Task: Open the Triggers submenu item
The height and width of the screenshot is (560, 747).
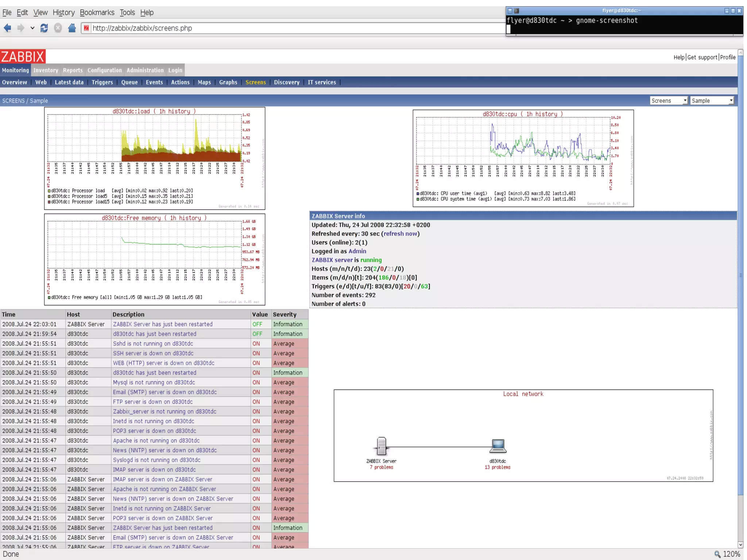Action: (102, 82)
